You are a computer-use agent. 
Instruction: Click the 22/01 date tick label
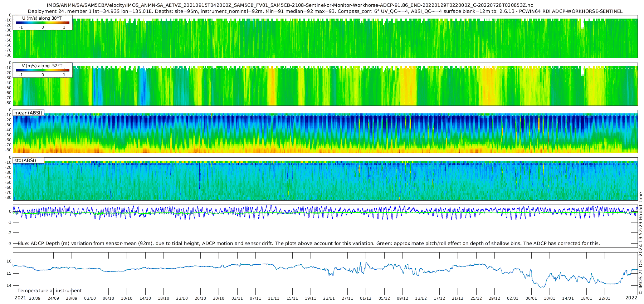pos(605,298)
